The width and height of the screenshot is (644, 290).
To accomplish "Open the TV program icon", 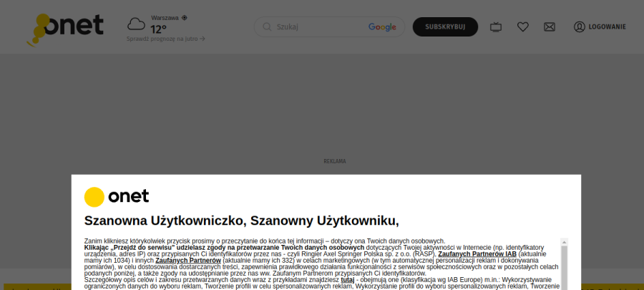I will click(x=496, y=27).
